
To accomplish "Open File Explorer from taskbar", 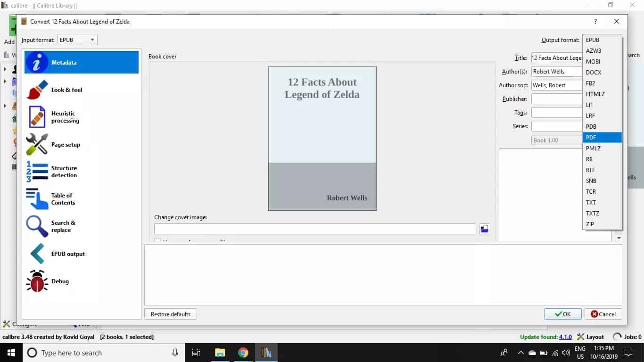I will tap(220, 353).
